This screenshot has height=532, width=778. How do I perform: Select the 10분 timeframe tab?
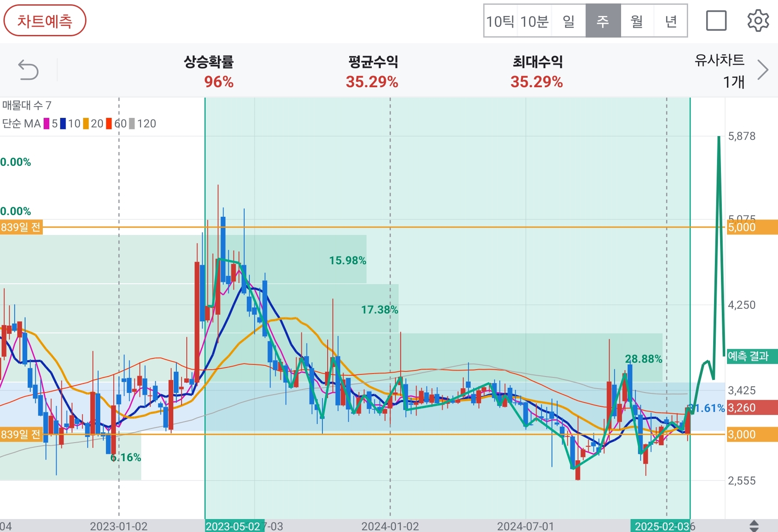click(x=535, y=21)
